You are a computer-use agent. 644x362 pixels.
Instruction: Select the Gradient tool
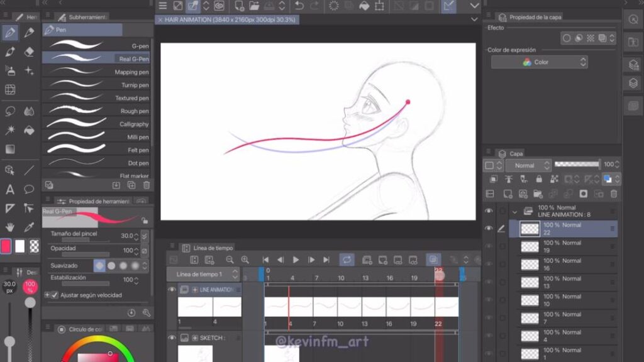(x=10, y=150)
